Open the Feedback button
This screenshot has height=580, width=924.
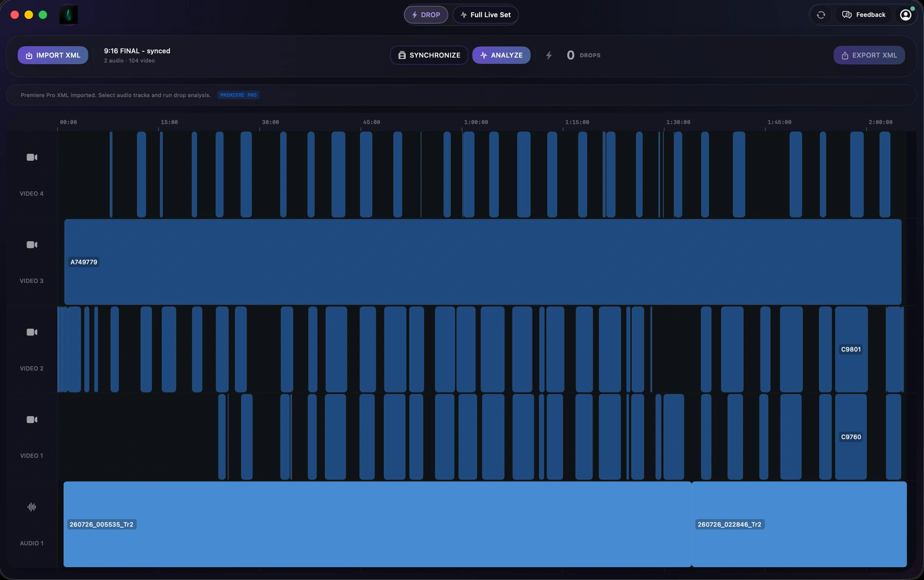[x=864, y=15]
